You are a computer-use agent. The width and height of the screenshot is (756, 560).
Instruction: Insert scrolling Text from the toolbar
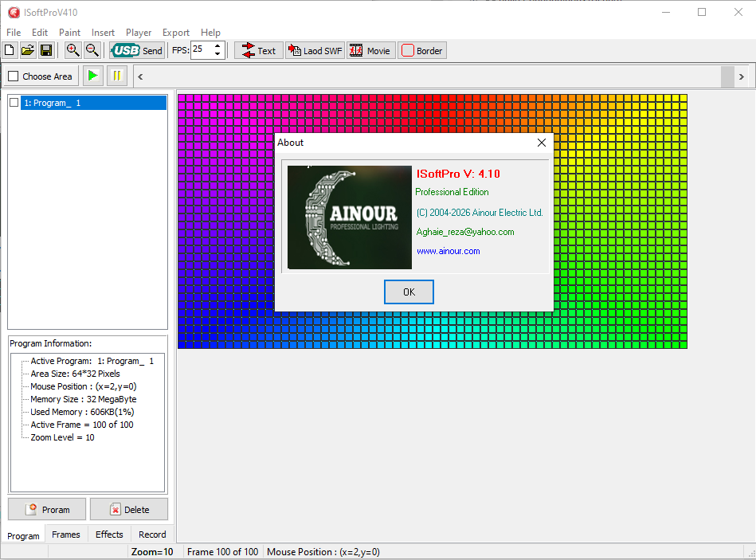pyautogui.click(x=259, y=51)
